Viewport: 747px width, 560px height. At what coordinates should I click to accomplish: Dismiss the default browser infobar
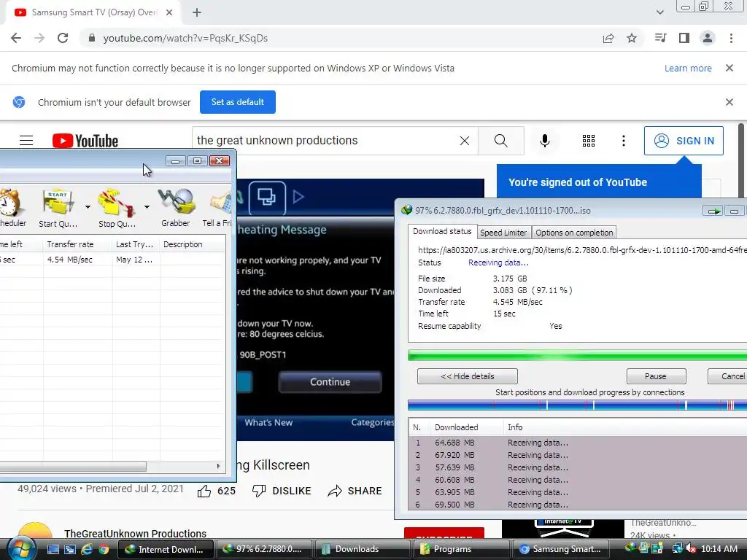[x=729, y=102]
